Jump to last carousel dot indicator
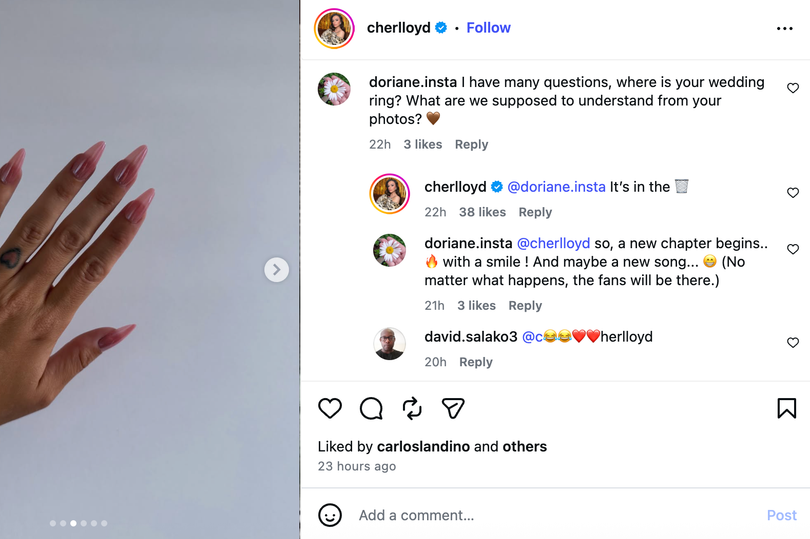This screenshot has width=810, height=539. coord(104,523)
